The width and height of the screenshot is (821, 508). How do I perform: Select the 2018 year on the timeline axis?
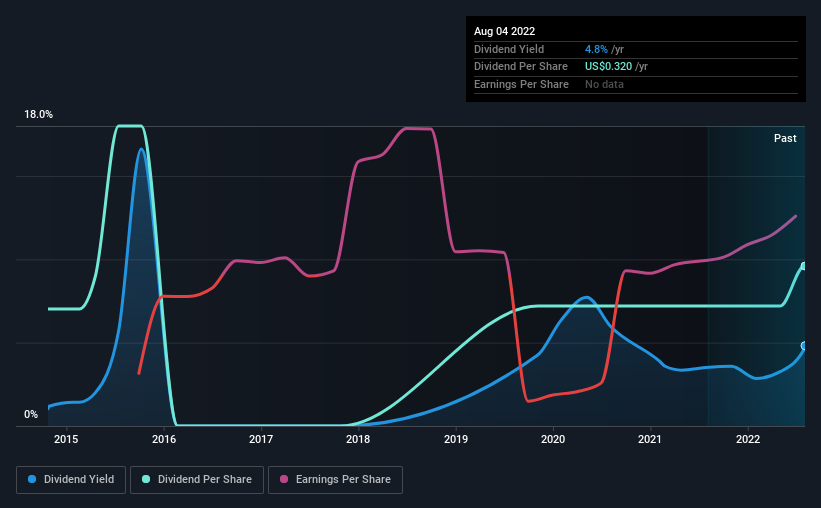tap(358, 439)
